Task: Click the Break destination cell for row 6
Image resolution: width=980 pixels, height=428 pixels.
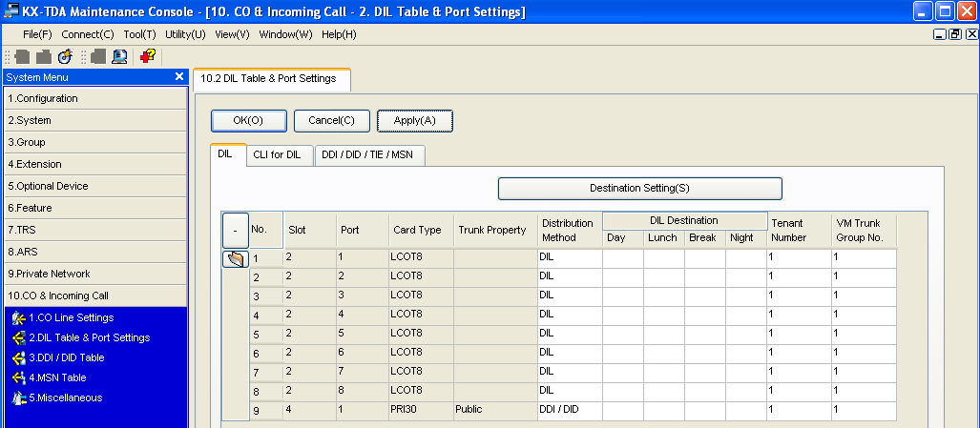Action: [x=705, y=354]
